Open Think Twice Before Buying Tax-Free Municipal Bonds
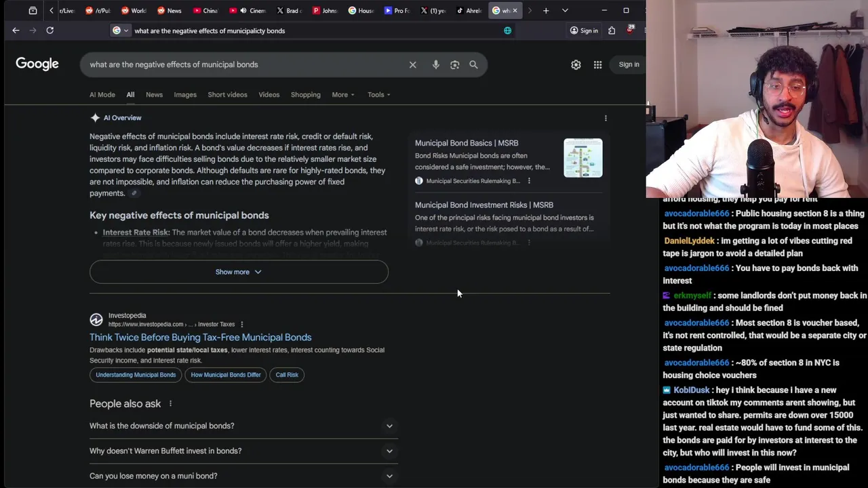 [x=201, y=337]
